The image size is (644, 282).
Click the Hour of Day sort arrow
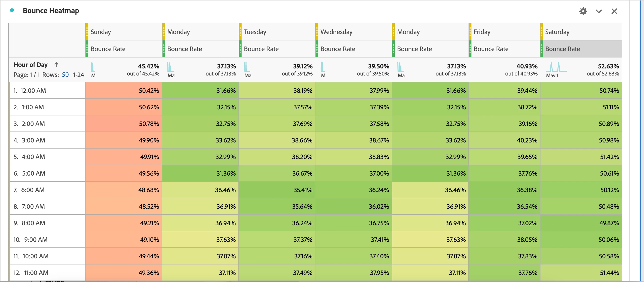(56, 65)
